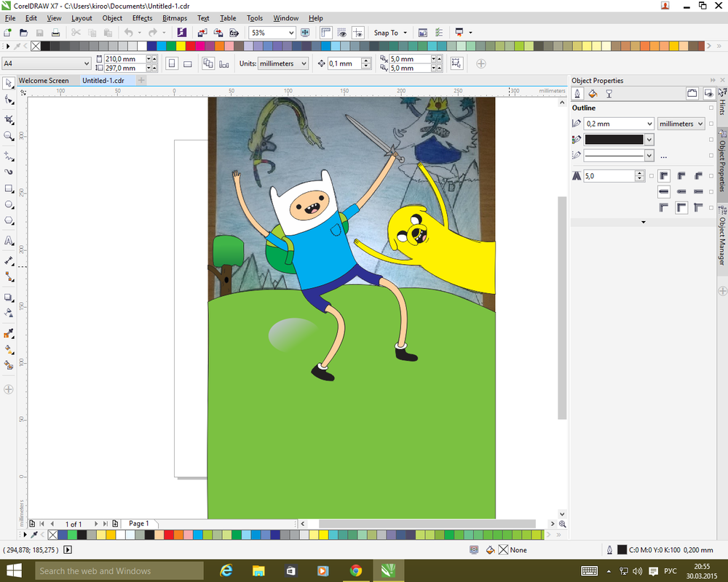728x582 pixels.
Task: Select the Text tool
Action: coord(8,241)
